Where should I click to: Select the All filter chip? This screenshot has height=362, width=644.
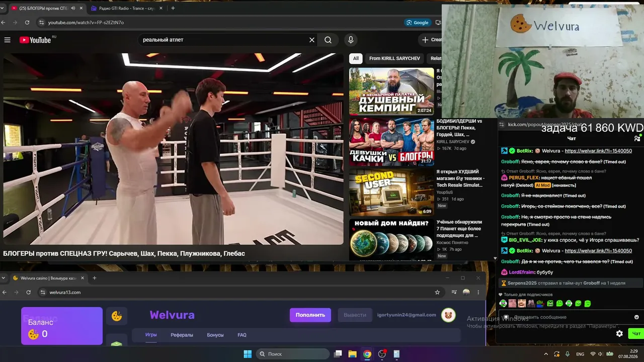point(356,58)
